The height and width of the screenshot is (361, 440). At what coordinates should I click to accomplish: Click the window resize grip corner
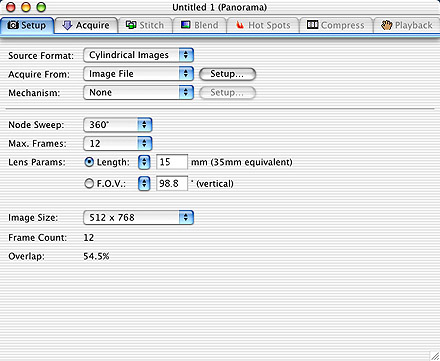[x=434, y=355]
